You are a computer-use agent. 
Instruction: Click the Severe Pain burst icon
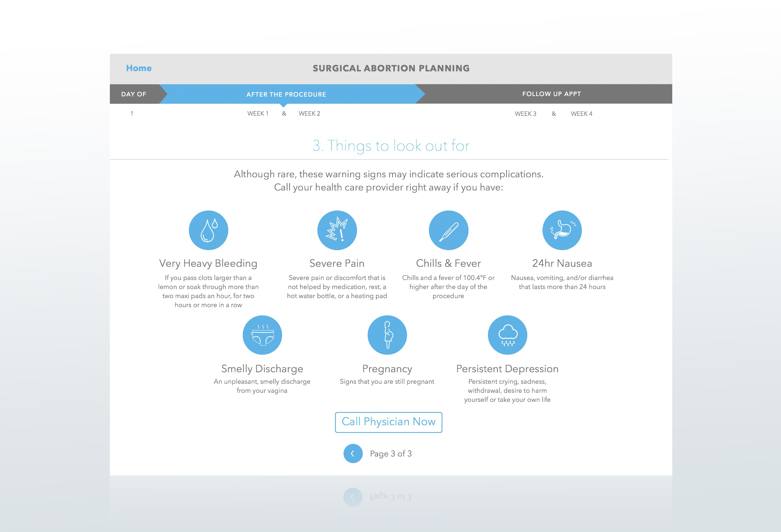tap(337, 230)
